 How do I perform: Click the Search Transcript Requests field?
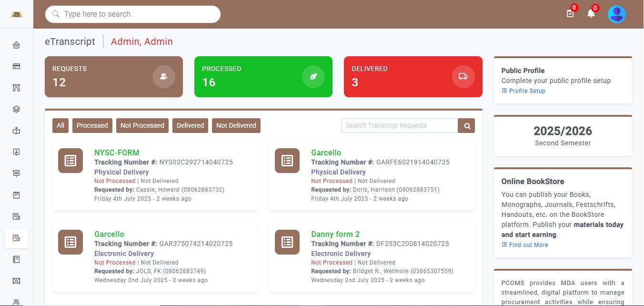tap(399, 126)
